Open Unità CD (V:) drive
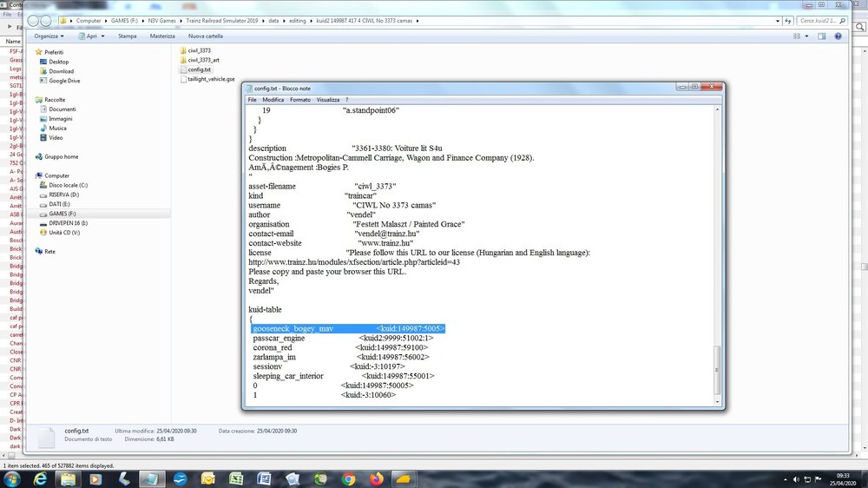Screen dimensions: 868x488 pos(60,233)
